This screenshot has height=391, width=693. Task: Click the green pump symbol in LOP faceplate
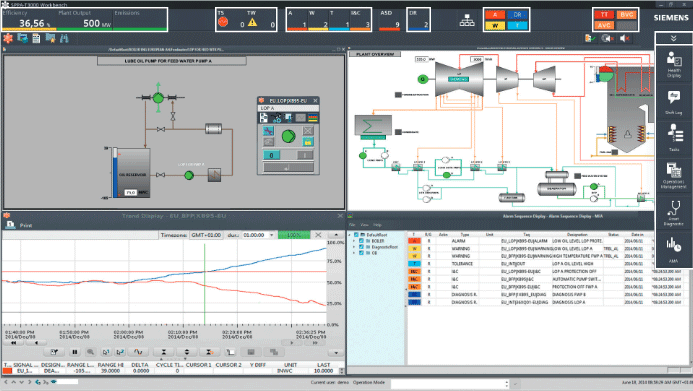point(288,136)
